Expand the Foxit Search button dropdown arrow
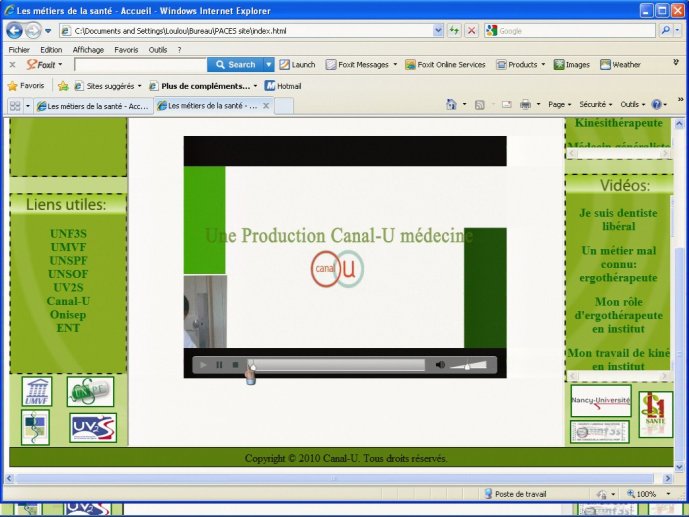The height and width of the screenshot is (517, 689). tap(268, 65)
